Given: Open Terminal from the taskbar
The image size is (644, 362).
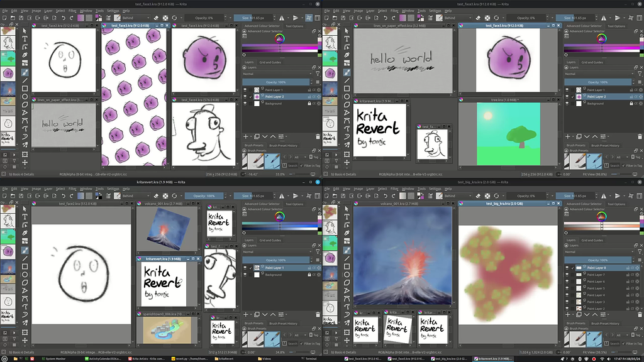Looking at the screenshot, I should pyautogui.click(x=308, y=359).
